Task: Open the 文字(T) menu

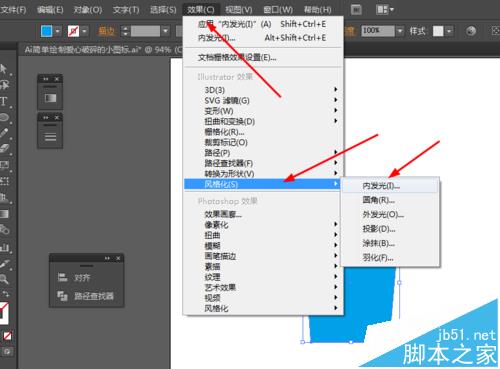Action: click(126, 10)
